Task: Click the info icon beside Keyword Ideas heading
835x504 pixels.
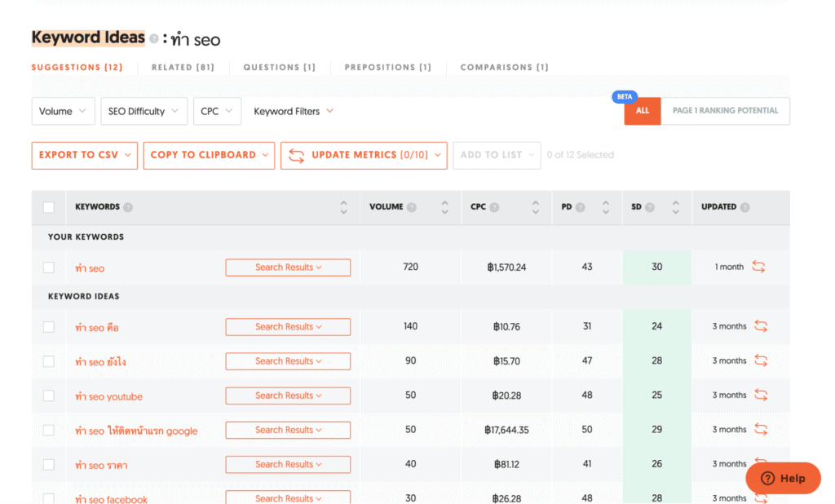Action: pyautogui.click(x=152, y=38)
